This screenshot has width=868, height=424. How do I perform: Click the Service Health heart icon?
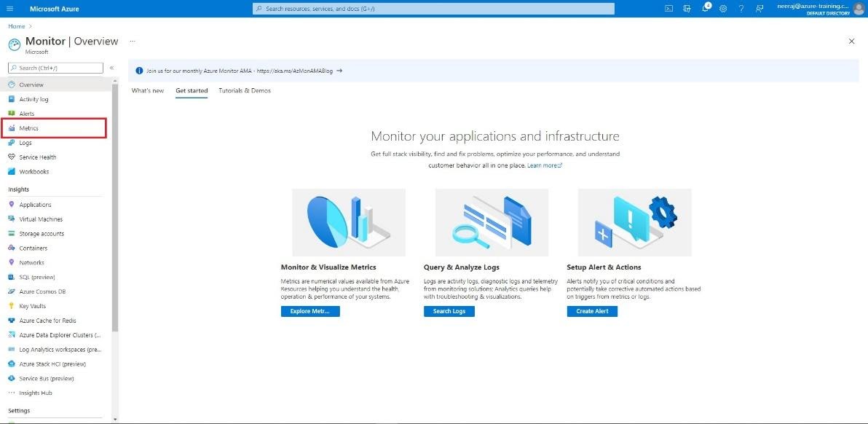coord(12,157)
